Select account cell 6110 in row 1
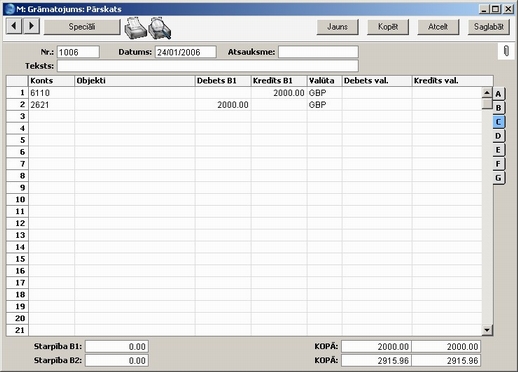 51,93
